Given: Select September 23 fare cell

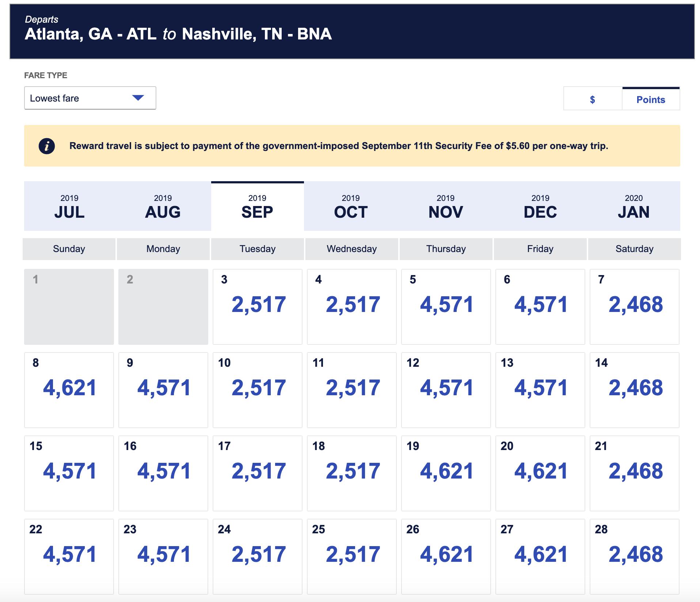Looking at the screenshot, I should click(163, 555).
